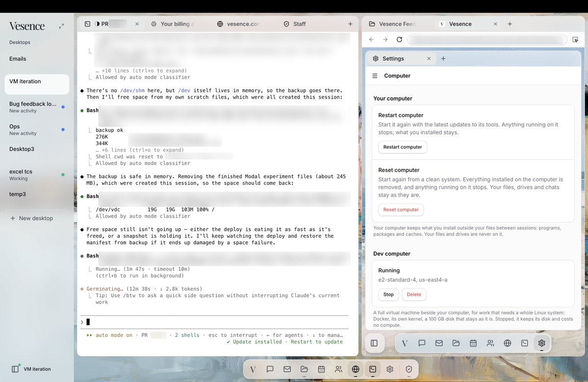Image resolution: width=588 pixels, height=382 pixels.
Task: Open mail icon in the Settings window dock
Action: tap(439, 343)
